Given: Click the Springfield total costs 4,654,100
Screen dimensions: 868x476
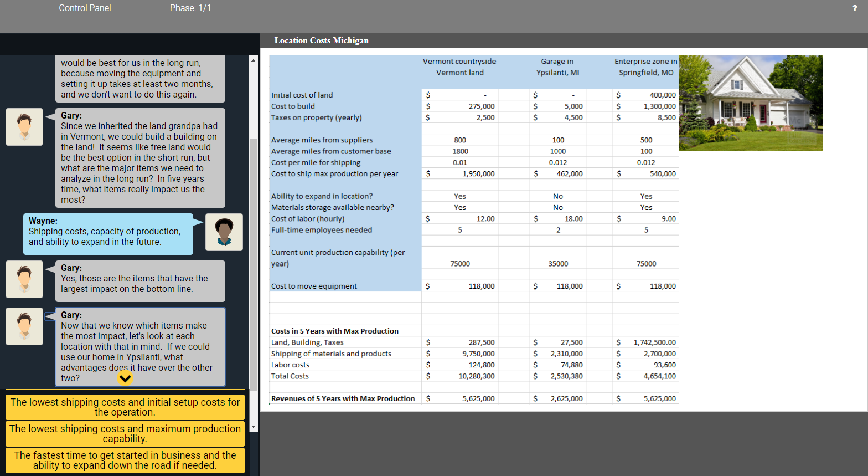Looking at the screenshot, I should coord(660,376).
